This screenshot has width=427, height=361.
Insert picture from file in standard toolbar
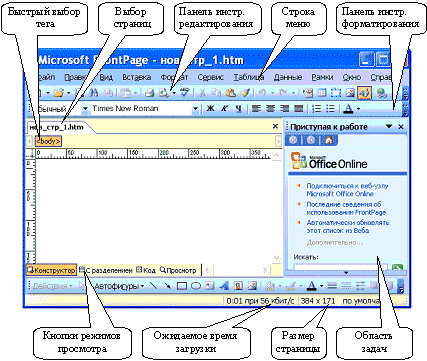point(350,93)
